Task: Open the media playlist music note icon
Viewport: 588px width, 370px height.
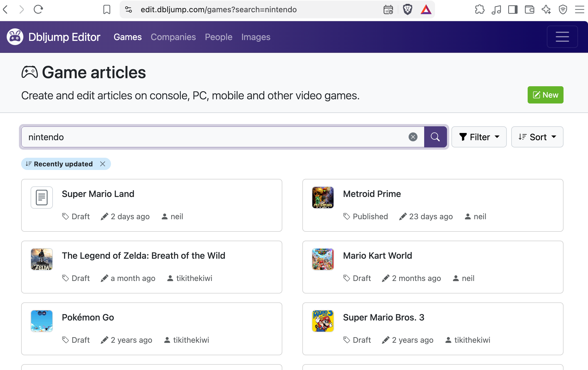Action: point(496,9)
